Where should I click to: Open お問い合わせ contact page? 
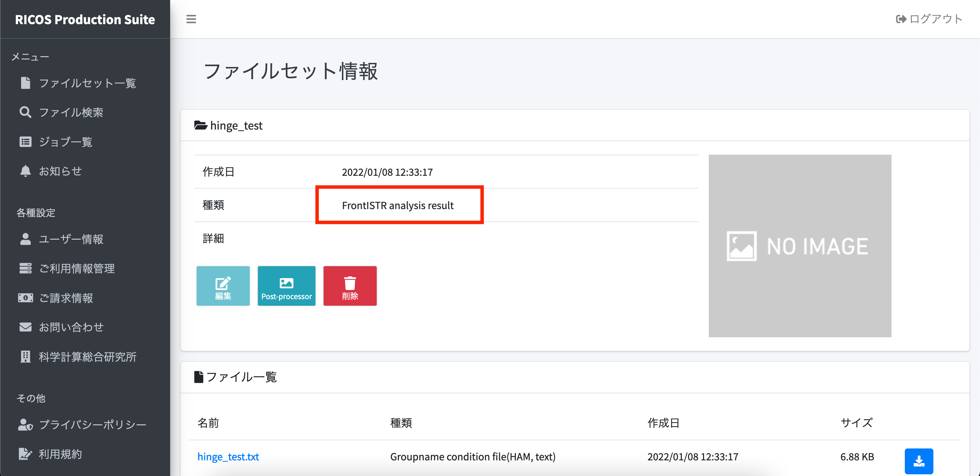coord(71,327)
